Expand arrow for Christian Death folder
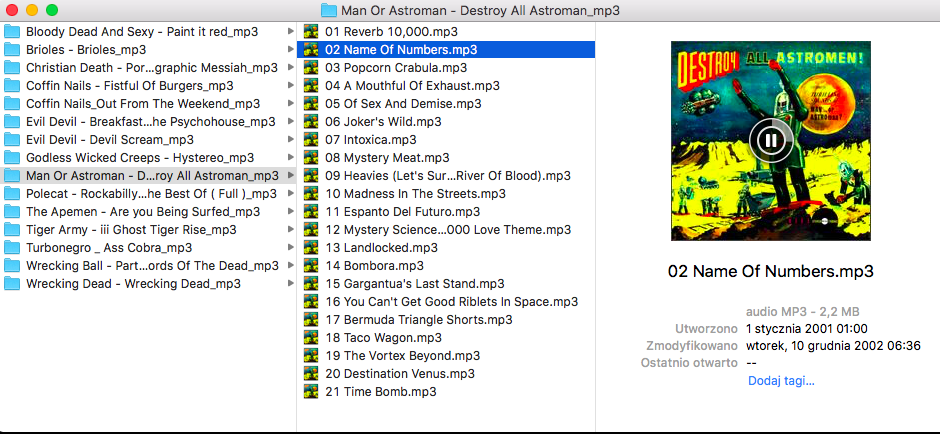Viewport: 940px width, 434px height. 291,67
